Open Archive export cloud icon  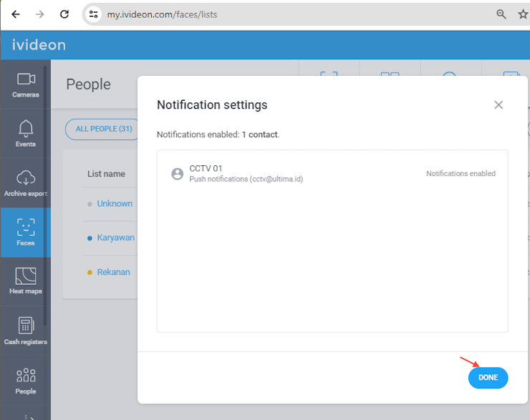click(x=26, y=178)
